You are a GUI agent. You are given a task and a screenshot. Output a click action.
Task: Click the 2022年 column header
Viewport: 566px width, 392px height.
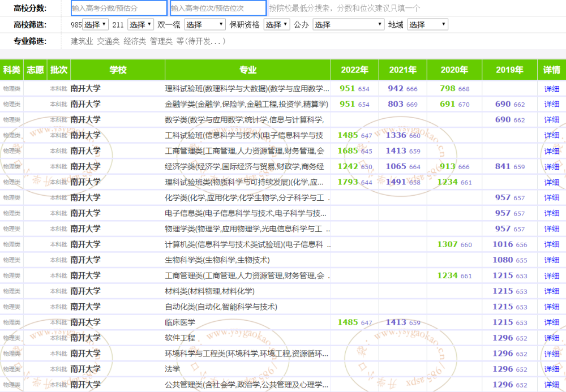(354, 70)
